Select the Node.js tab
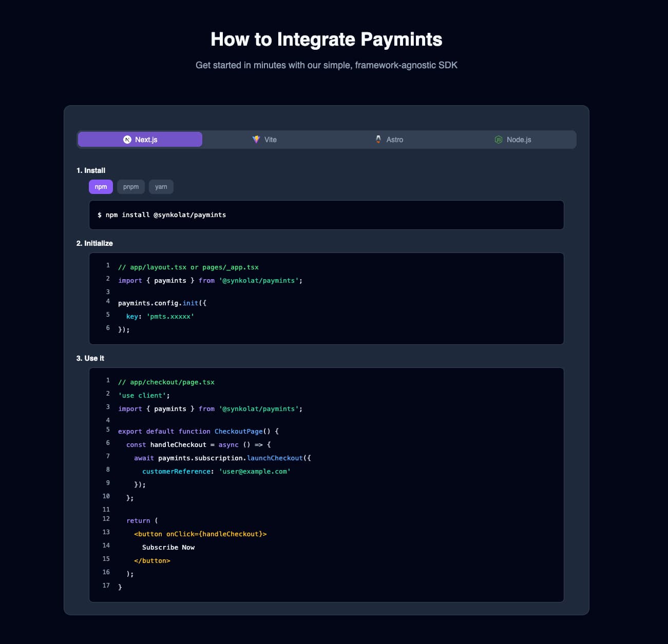The image size is (668, 644). [513, 140]
